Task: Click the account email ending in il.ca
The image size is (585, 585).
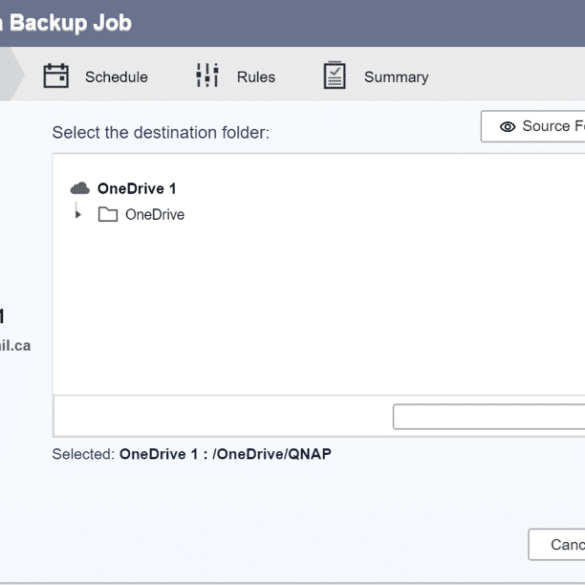Action: click(x=15, y=345)
